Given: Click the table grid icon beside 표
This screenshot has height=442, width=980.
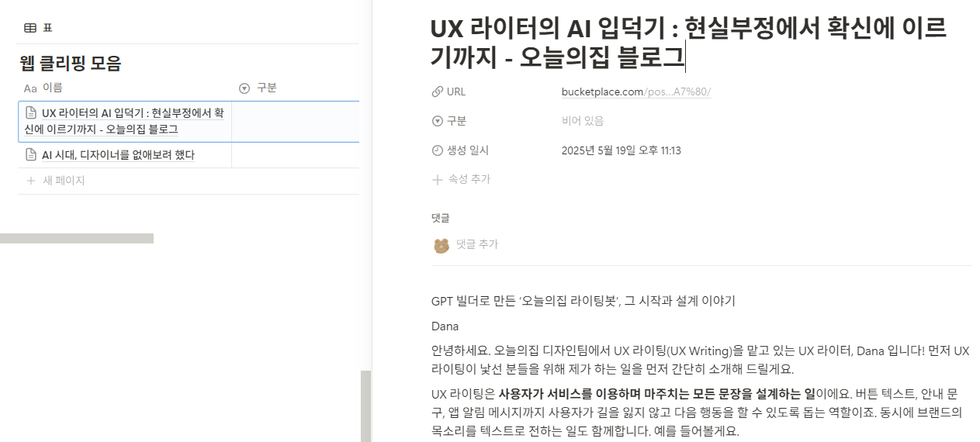Looking at the screenshot, I should pyautogui.click(x=30, y=28).
